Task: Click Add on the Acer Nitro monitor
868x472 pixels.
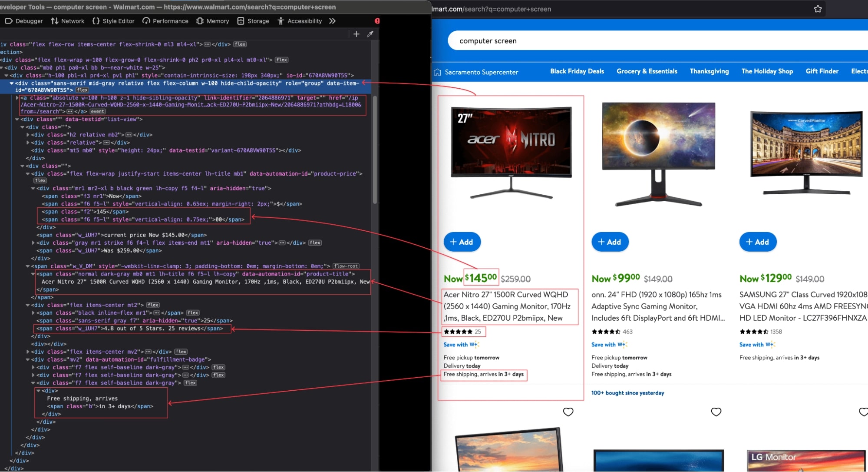Action: pos(462,242)
